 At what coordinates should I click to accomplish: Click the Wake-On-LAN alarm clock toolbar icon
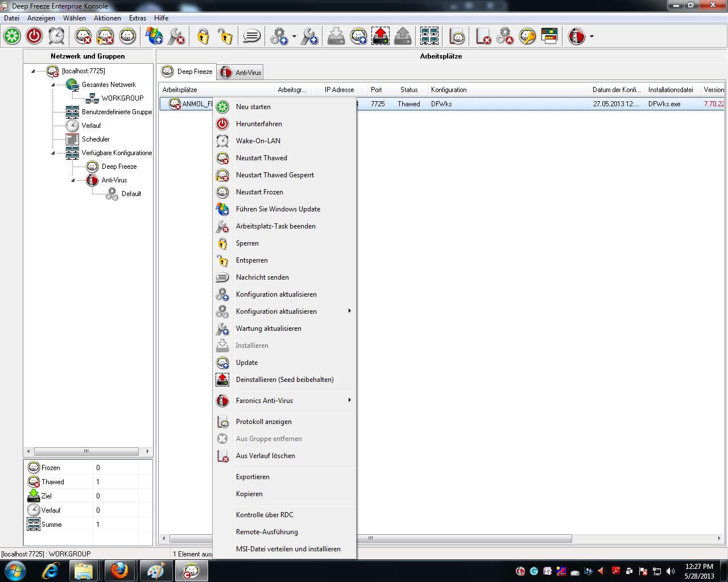click(56, 36)
